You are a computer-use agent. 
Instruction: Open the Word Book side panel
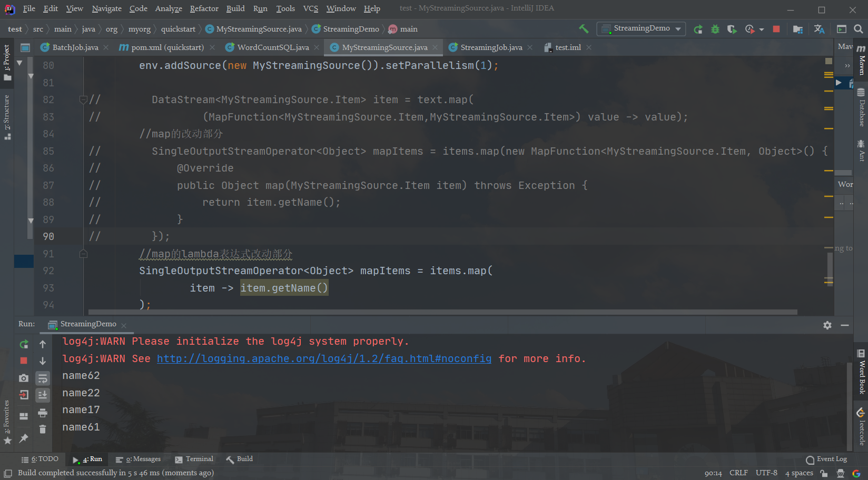click(x=861, y=372)
